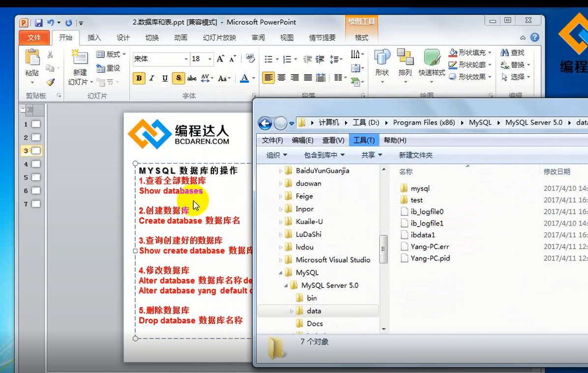Open the Tools menu in Explorer

tap(364, 140)
